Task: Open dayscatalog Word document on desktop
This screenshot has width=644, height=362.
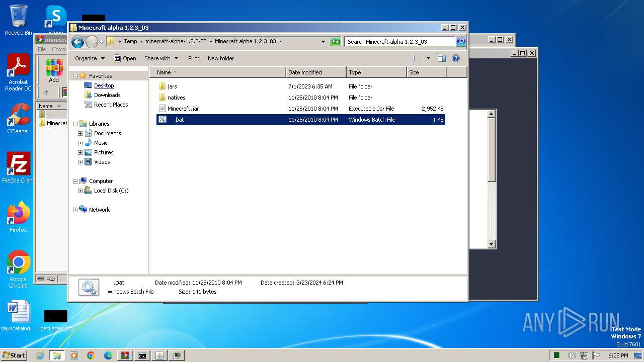Action: 18,316
